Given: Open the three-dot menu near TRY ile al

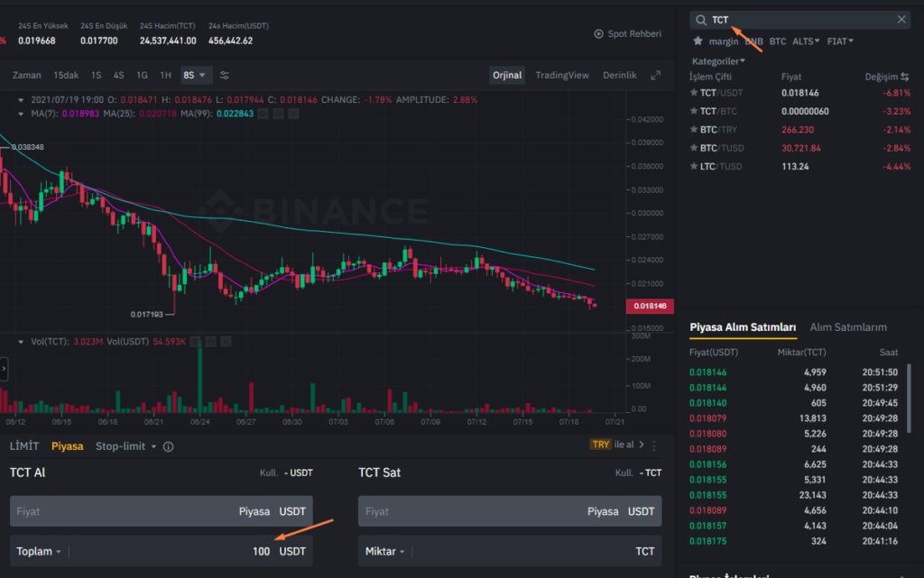Looking at the screenshot, I should point(654,445).
